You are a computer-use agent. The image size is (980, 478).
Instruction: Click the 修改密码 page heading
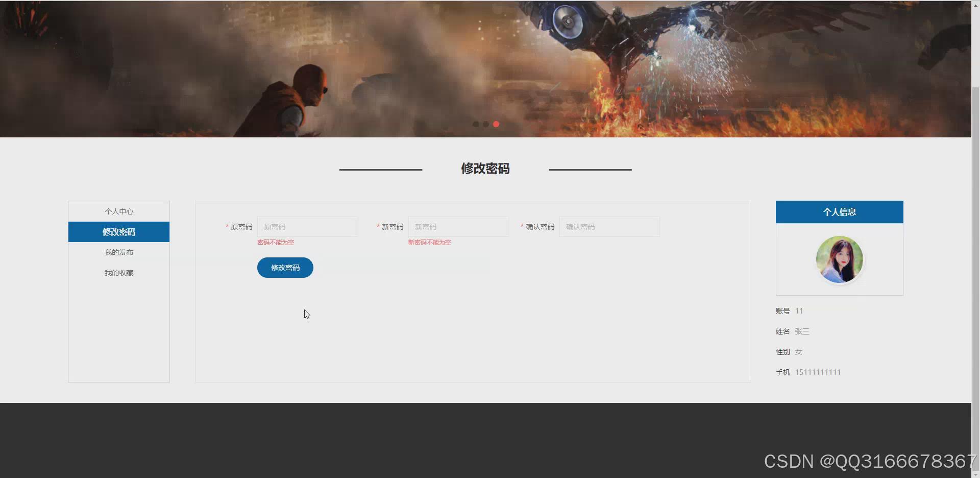coord(485,169)
